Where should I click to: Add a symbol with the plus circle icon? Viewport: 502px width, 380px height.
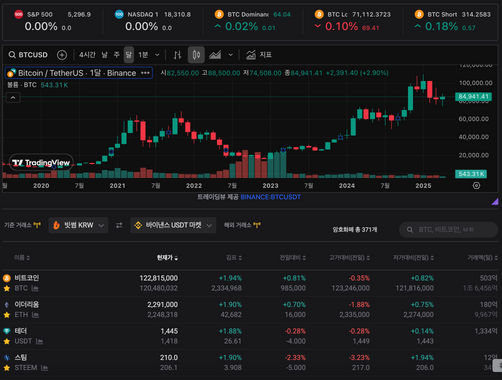[62, 55]
